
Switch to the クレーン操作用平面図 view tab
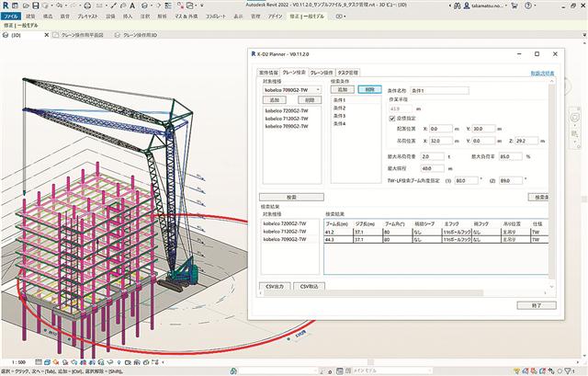coord(82,35)
